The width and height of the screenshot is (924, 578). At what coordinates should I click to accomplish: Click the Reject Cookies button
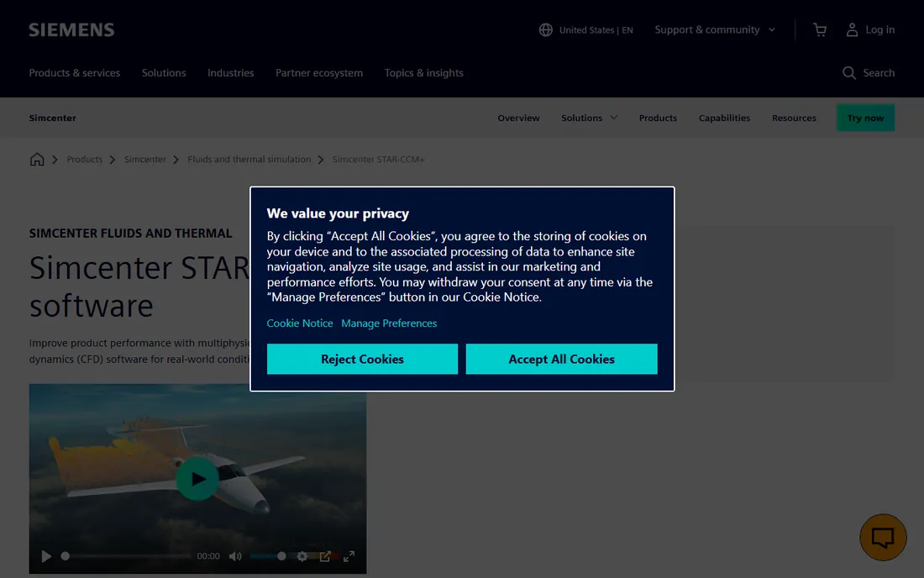pyautogui.click(x=362, y=359)
